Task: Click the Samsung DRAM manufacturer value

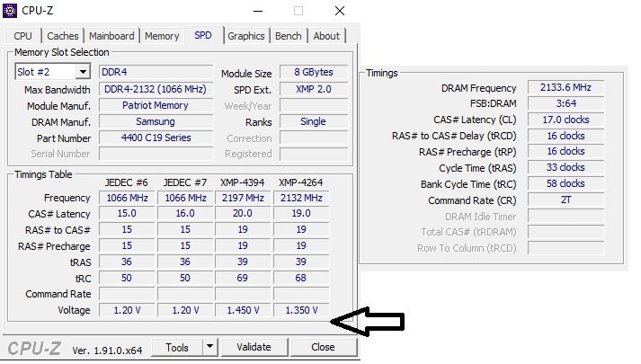Action: pos(156,121)
